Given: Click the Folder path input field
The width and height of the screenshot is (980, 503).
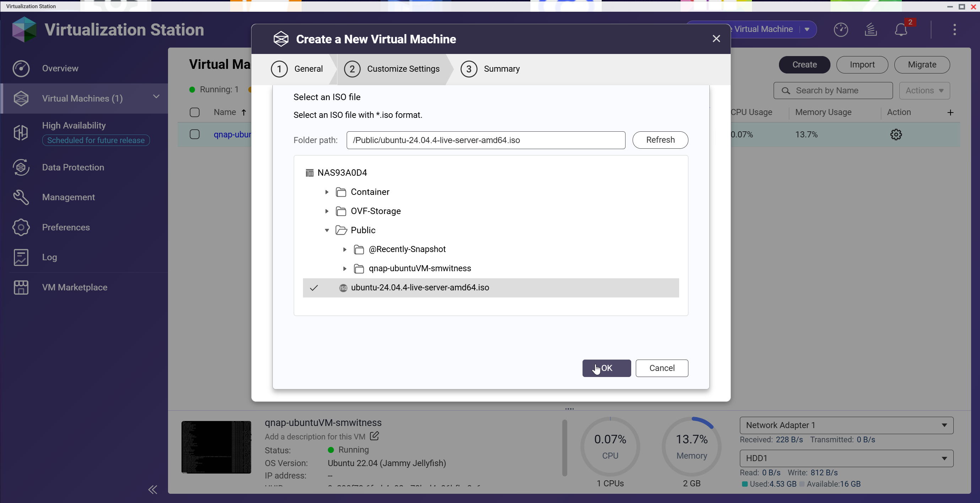Looking at the screenshot, I should pos(486,140).
